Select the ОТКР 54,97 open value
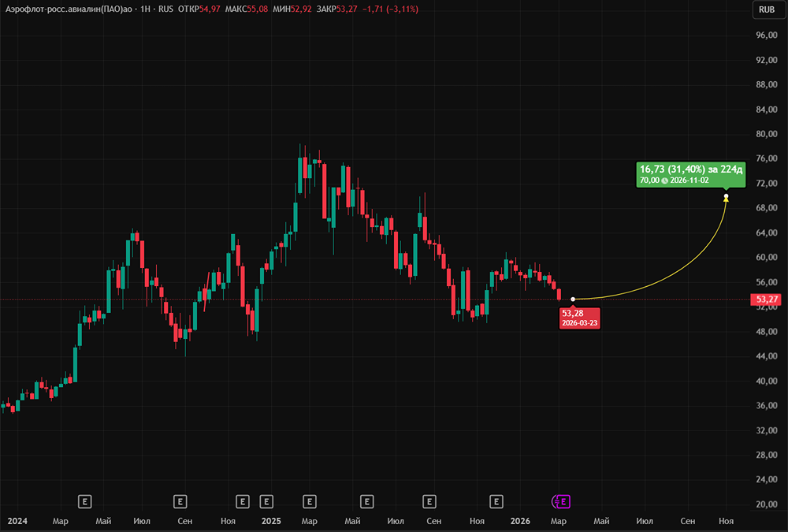 click(199, 9)
